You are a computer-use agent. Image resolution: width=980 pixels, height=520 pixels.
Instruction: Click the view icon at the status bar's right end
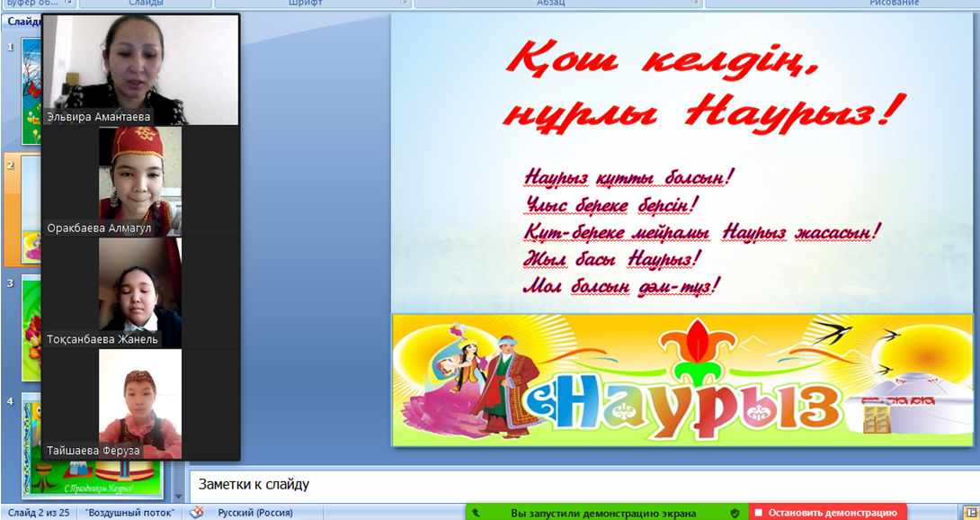pyautogui.click(x=971, y=513)
